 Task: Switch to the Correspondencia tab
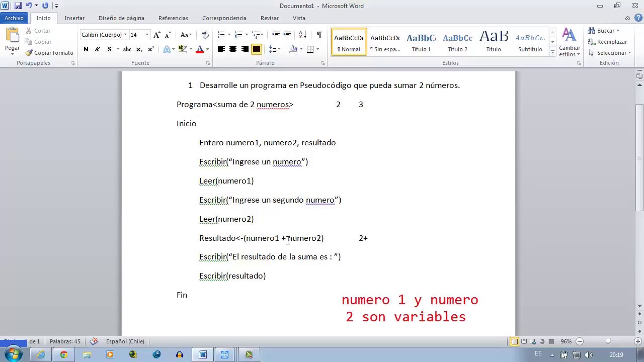point(224,18)
